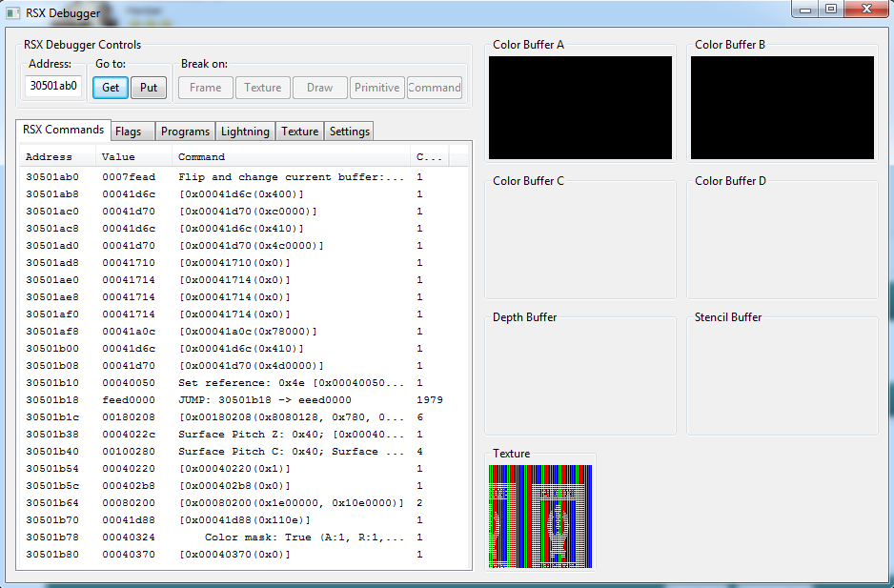Click the RSX Debugger window title icon

pyautogui.click(x=12, y=12)
